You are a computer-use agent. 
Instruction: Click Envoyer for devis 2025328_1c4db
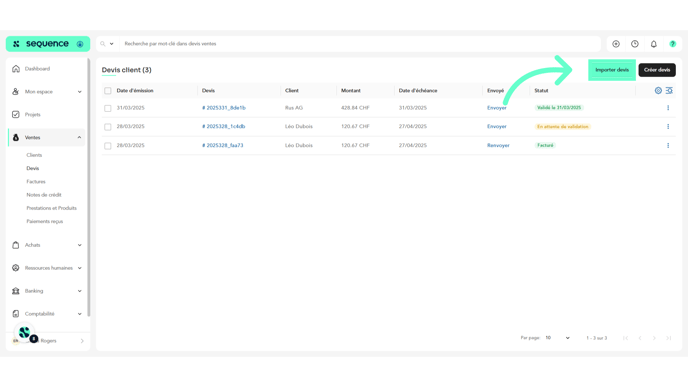[x=497, y=126]
